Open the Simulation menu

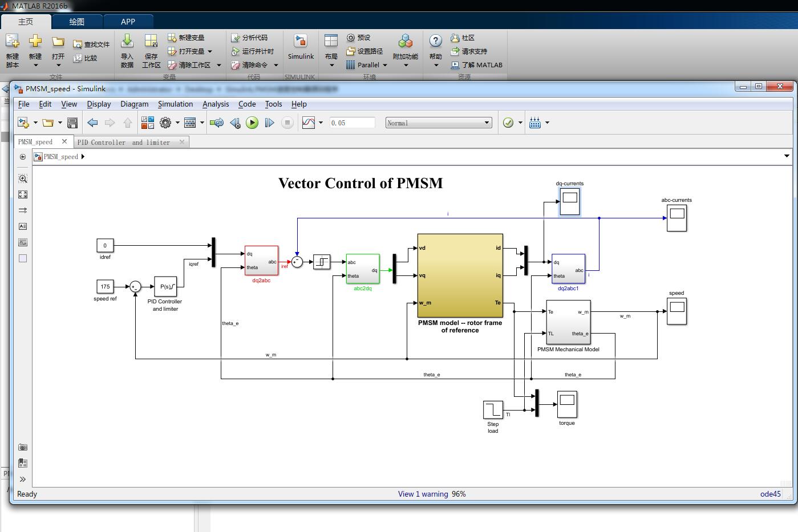click(175, 104)
